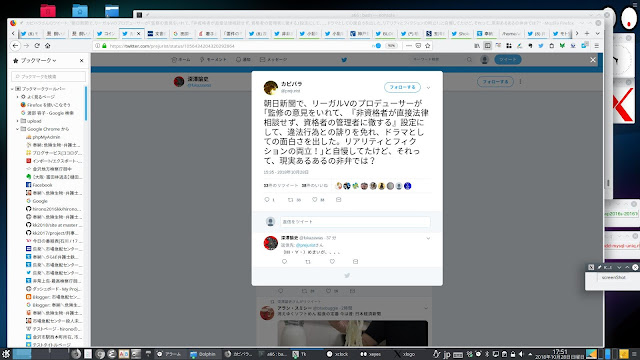Image resolution: width=640 pixels, height=360 pixels.
Task: Close the active Twitter tab
Action: tap(138, 33)
